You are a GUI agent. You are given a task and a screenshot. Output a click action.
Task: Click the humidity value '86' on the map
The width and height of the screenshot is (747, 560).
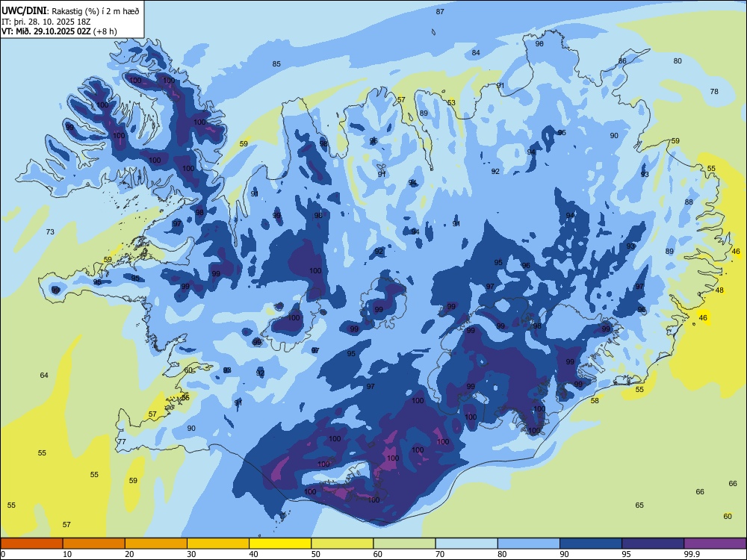click(622, 61)
